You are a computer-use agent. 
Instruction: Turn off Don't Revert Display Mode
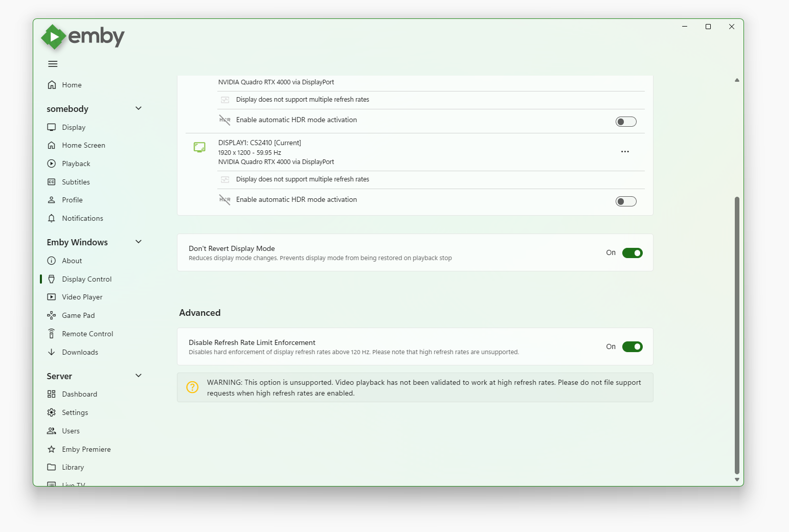click(632, 253)
